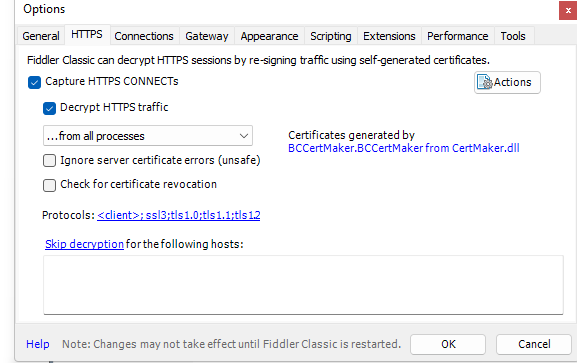Go to the Appearance tab
Screen dimensions: 577x363
click(269, 36)
